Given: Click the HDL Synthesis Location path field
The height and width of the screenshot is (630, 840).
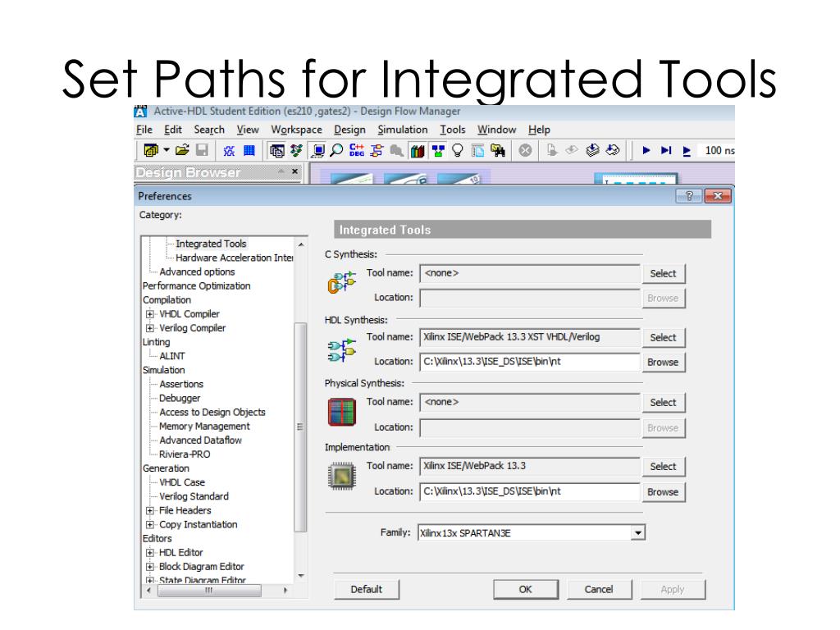Looking at the screenshot, I should (530, 362).
